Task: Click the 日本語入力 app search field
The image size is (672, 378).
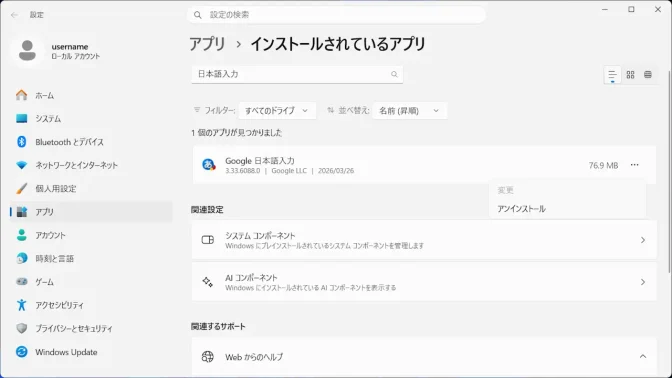Action: click(x=297, y=74)
